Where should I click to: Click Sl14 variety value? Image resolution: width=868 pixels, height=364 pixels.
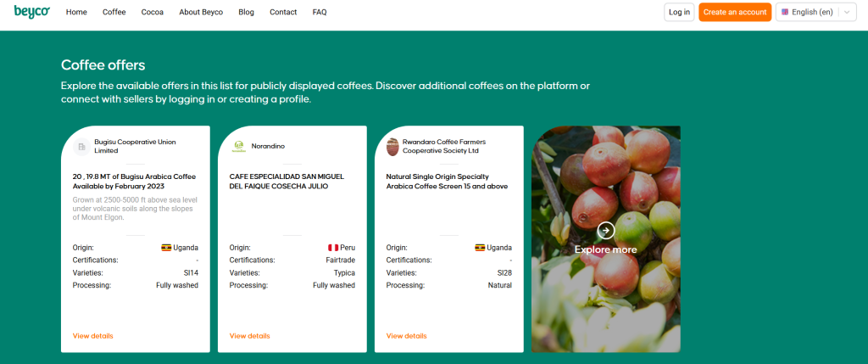point(191,273)
